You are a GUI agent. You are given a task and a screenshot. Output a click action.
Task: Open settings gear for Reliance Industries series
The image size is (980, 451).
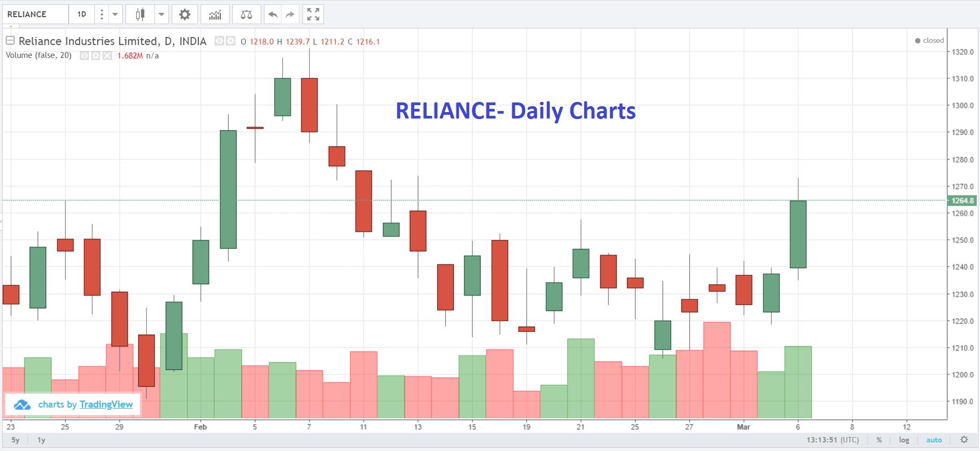pos(231,41)
